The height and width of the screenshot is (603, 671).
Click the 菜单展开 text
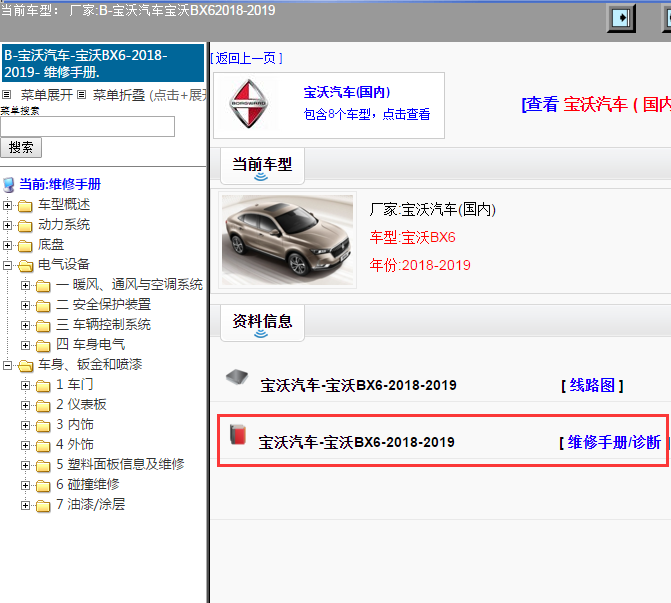(47, 95)
